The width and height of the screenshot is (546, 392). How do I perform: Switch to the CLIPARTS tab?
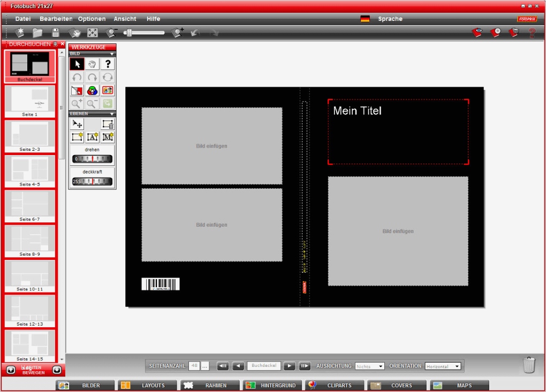point(335,386)
